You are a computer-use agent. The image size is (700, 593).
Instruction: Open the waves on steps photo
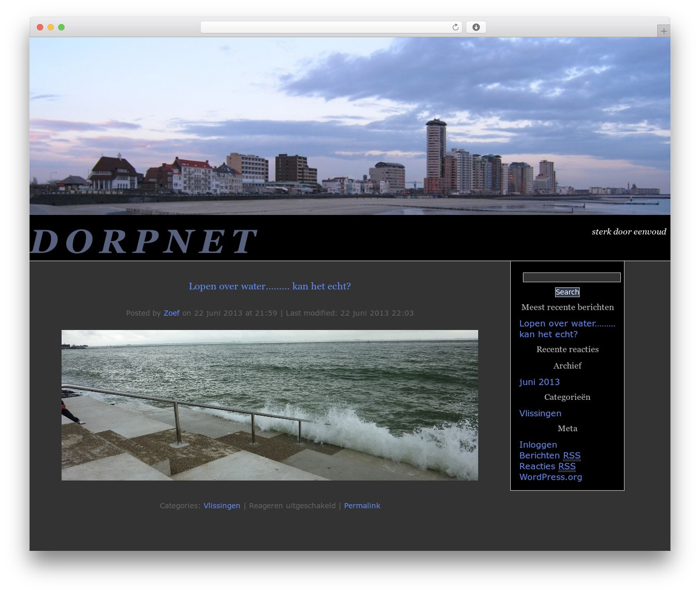coord(270,405)
